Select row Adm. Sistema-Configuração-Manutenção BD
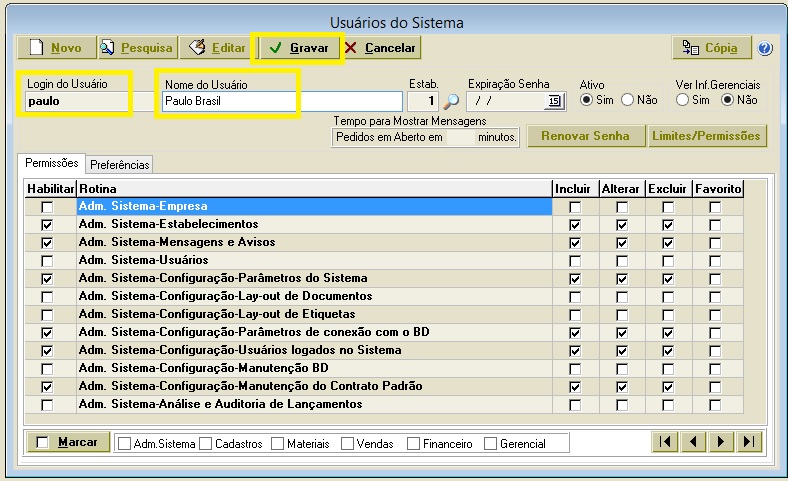The height and width of the screenshot is (481, 788). 314,368
